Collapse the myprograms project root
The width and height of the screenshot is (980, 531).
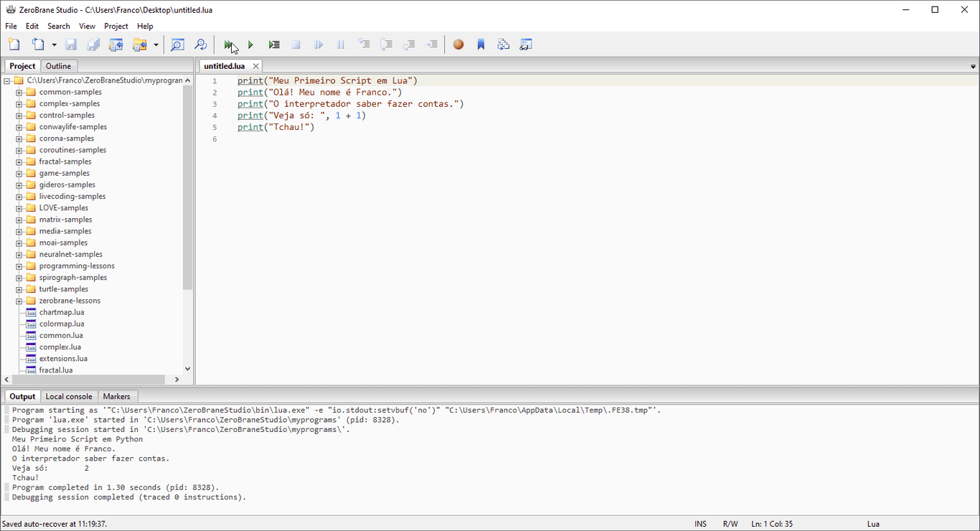point(8,80)
